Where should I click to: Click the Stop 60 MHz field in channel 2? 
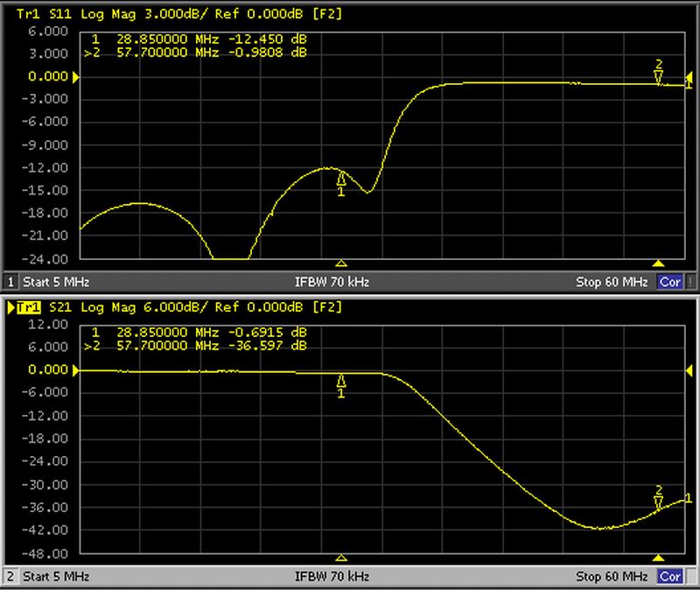(611, 577)
